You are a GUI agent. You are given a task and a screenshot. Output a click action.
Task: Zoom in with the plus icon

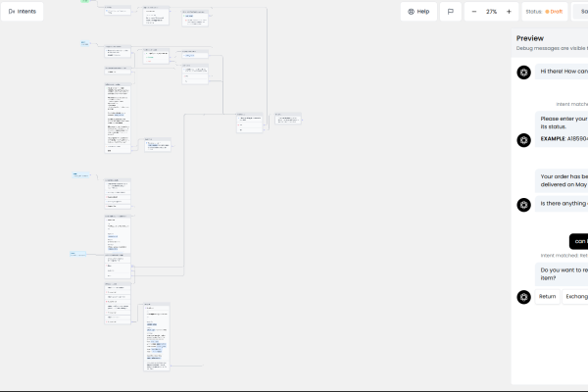(509, 11)
